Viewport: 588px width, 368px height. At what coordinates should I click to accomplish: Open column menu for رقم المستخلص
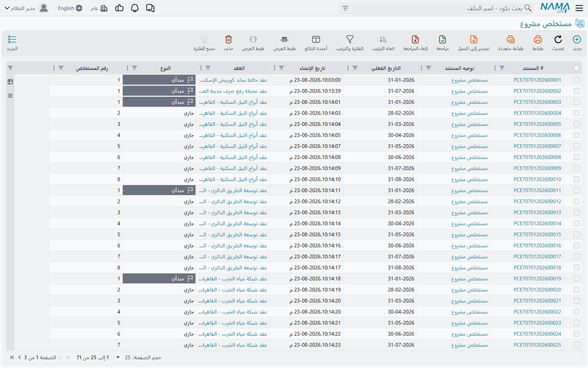[54, 68]
